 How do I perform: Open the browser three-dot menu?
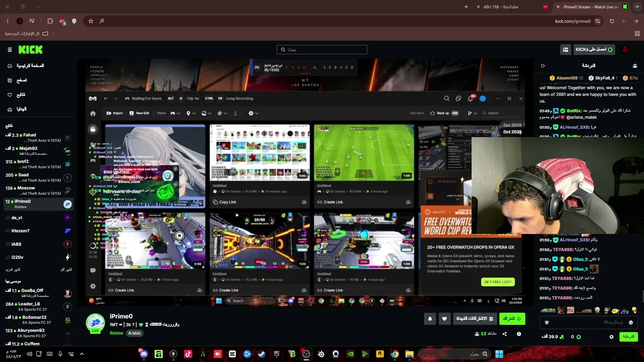pyautogui.click(x=7, y=21)
